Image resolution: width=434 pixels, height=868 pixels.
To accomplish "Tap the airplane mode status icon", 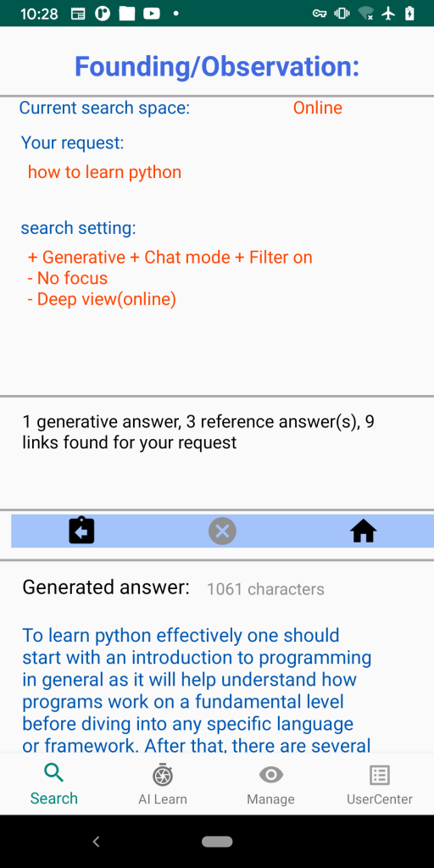I will pyautogui.click(x=389, y=14).
